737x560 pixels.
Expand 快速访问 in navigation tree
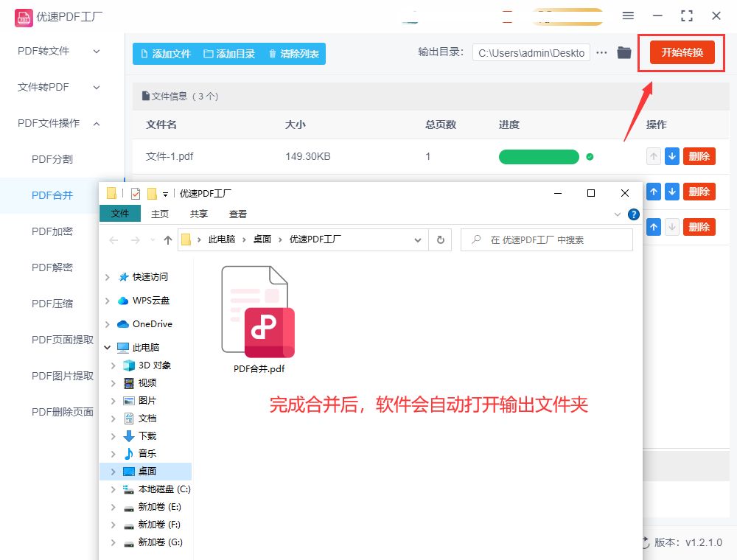[x=108, y=277]
